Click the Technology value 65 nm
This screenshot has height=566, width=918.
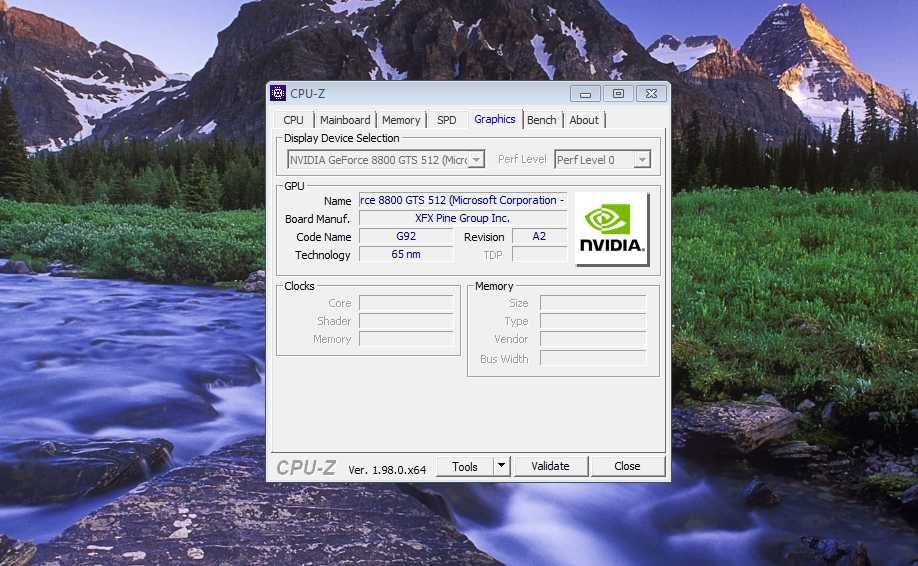tap(406, 255)
